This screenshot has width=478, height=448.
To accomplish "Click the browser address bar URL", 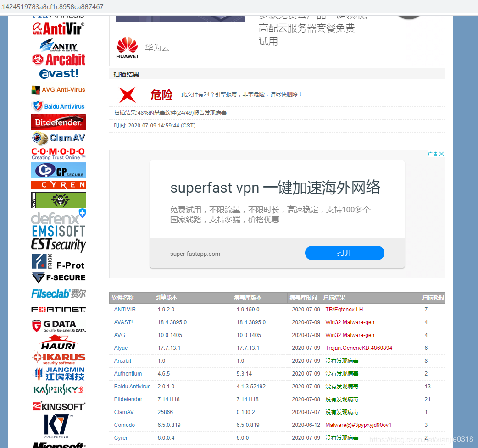I will pos(52,7).
